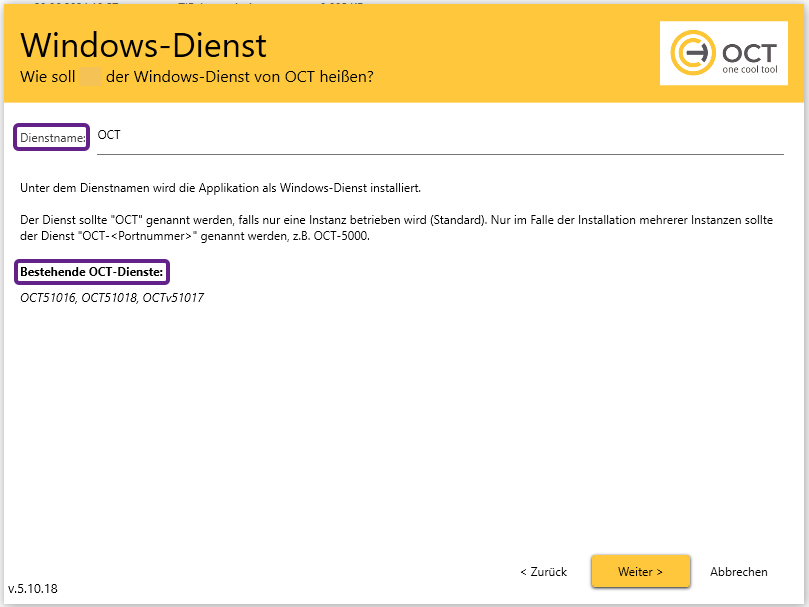Click the paragraph starting with Der Dienst sollte
The height and width of the screenshot is (607, 809).
coord(396,228)
